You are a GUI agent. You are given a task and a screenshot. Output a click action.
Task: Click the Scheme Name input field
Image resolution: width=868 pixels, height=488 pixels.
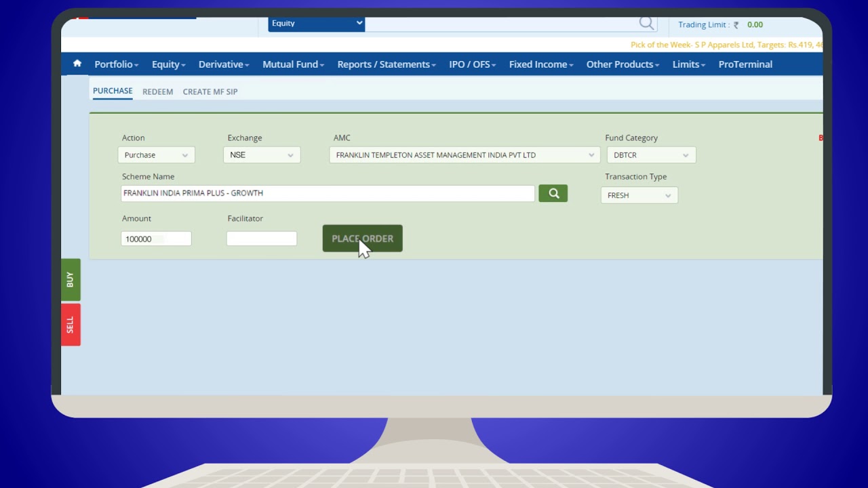328,193
